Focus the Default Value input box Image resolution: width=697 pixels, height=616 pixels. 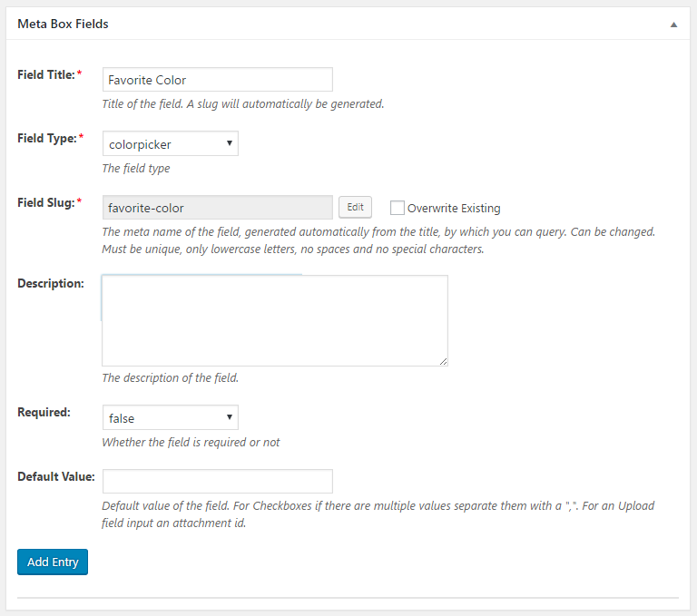218,482
